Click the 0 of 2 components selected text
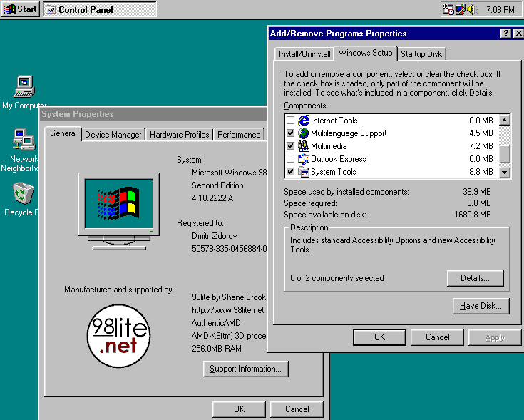Image resolution: width=524 pixels, height=420 pixels. click(x=337, y=278)
